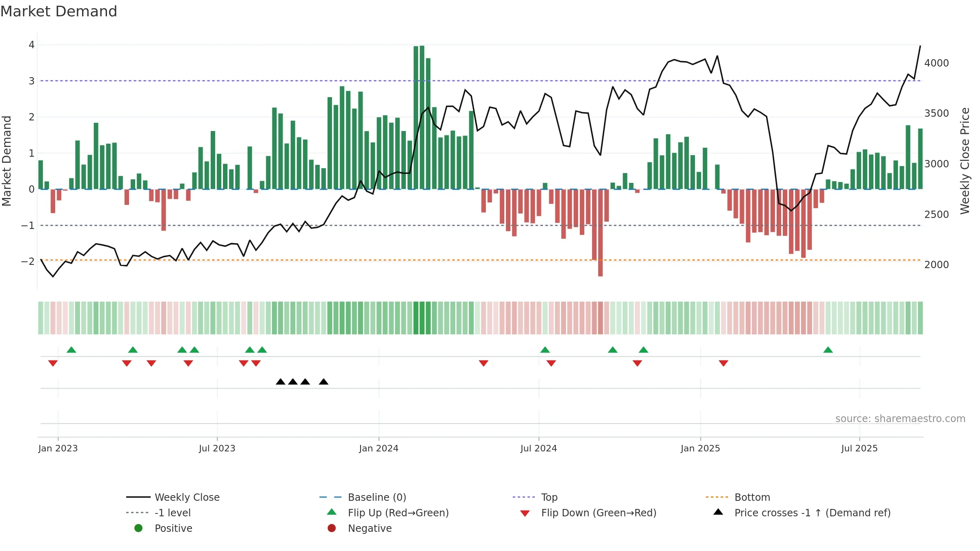Click the rightmost green Flip Up triangle marker
The height and width of the screenshot is (551, 980).
[828, 350]
